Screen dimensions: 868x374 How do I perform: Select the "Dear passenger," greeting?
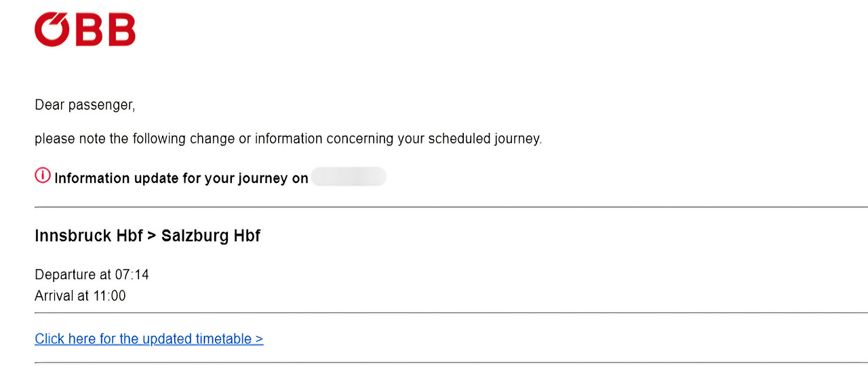pos(85,105)
